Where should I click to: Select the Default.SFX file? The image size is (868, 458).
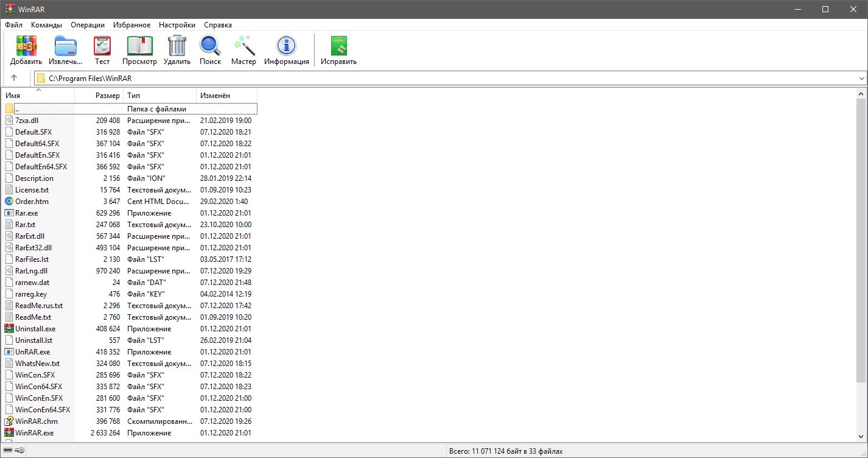tap(33, 132)
